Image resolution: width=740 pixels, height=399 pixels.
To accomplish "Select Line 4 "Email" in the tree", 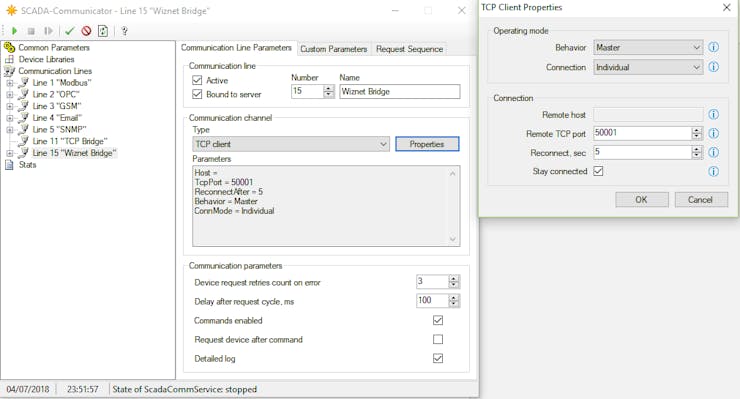I will coord(57,118).
